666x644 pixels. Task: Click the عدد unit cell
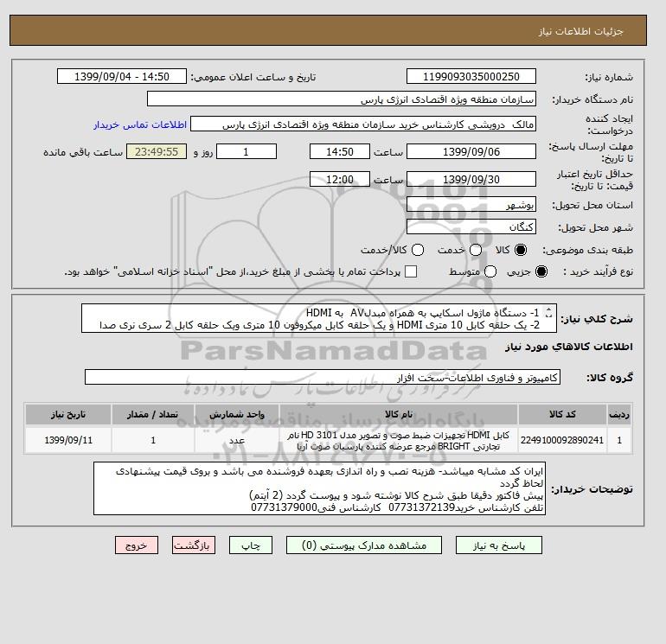click(237, 440)
